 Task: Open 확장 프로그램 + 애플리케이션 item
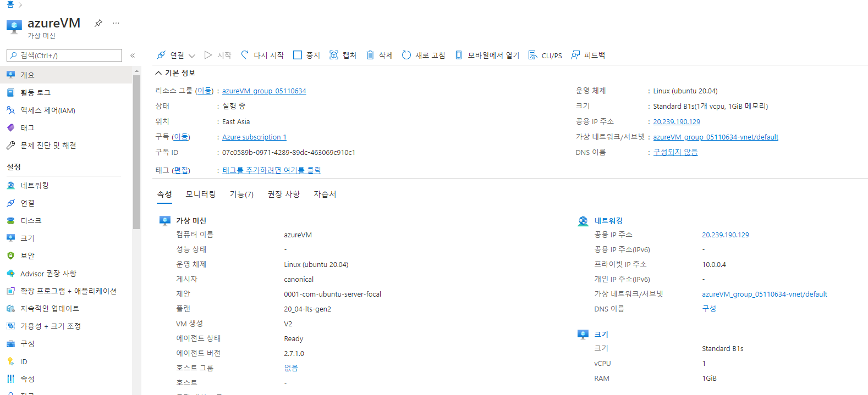[66, 291]
